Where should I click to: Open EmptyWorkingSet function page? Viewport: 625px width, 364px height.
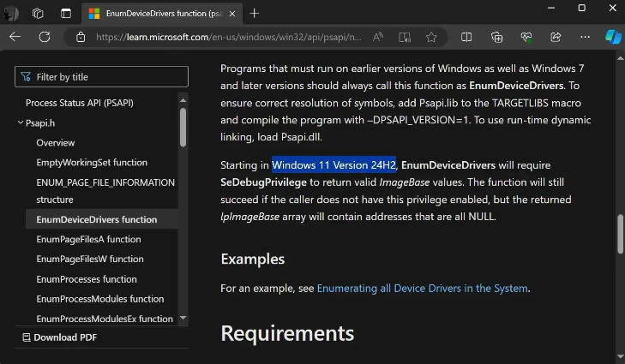point(92,163)
